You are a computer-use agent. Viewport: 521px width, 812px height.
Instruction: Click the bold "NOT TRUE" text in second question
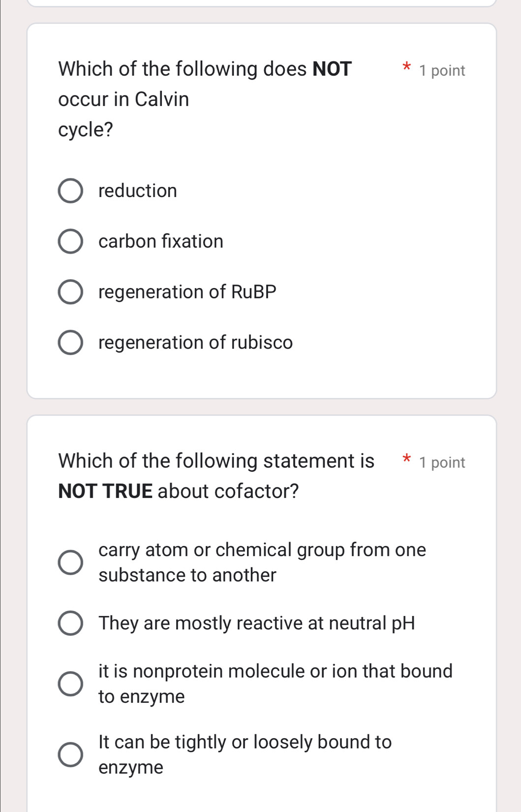105,491
